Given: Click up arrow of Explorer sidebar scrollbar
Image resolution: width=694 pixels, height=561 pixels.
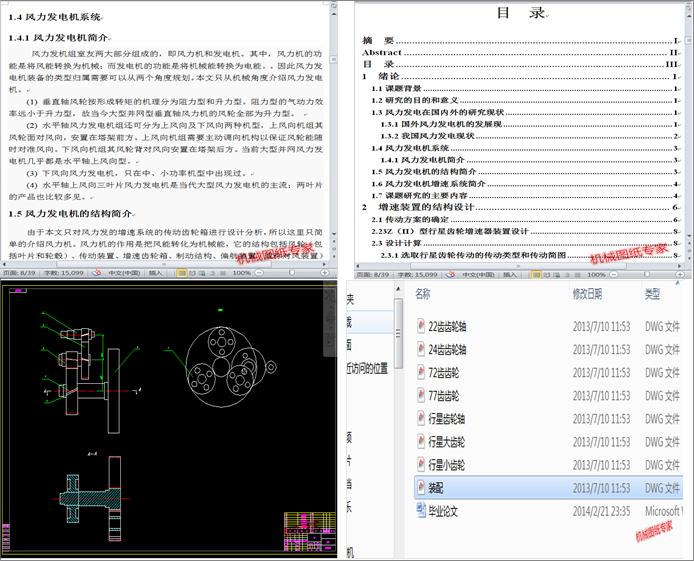Looking at the screenshot, I should [x=398, y=288].
